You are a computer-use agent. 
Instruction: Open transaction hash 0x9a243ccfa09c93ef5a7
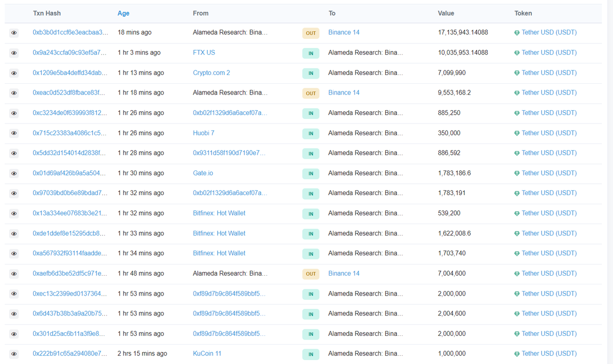tap(70, 53)
